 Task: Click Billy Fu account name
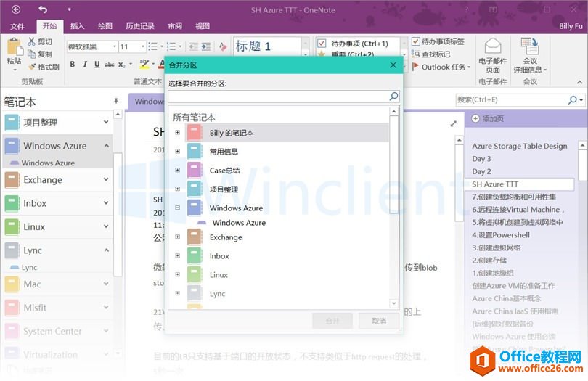[571, 26]
